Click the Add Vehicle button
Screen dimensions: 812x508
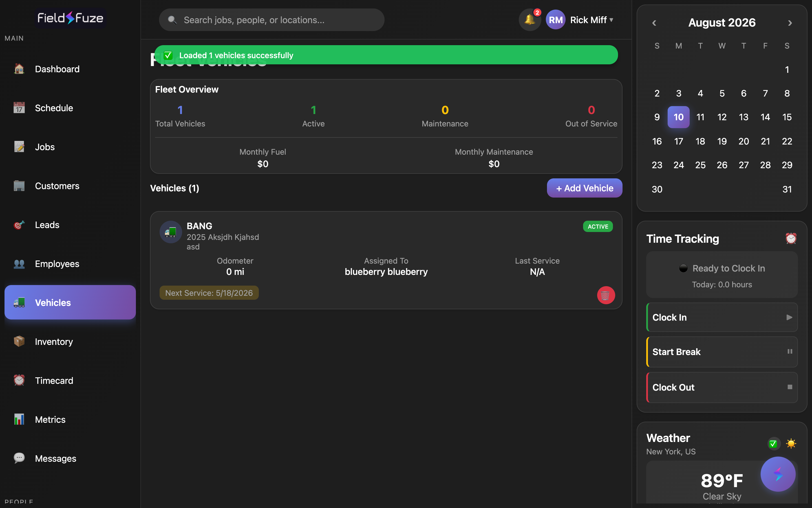click(x=584, y=188)
